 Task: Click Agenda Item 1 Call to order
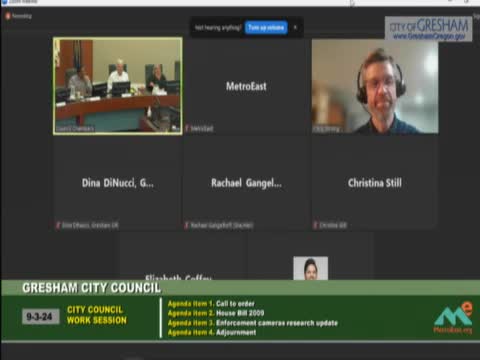[x=211, y=304]
